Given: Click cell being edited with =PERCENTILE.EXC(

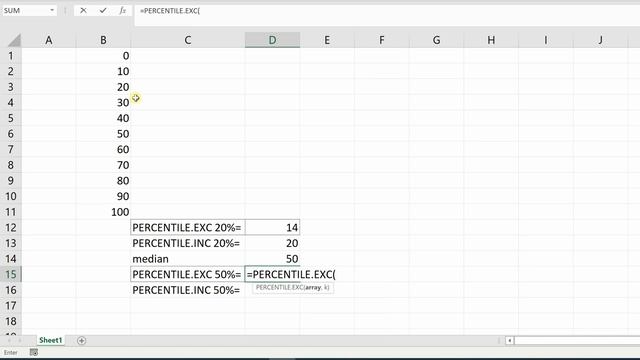Looking at the screenshot, I should (272, 274).
